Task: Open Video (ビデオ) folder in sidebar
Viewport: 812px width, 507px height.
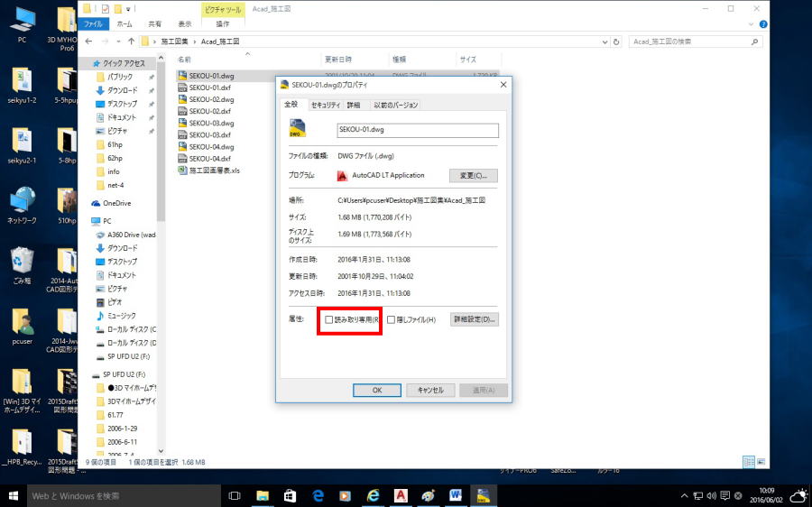Action: tap(115, 302)
